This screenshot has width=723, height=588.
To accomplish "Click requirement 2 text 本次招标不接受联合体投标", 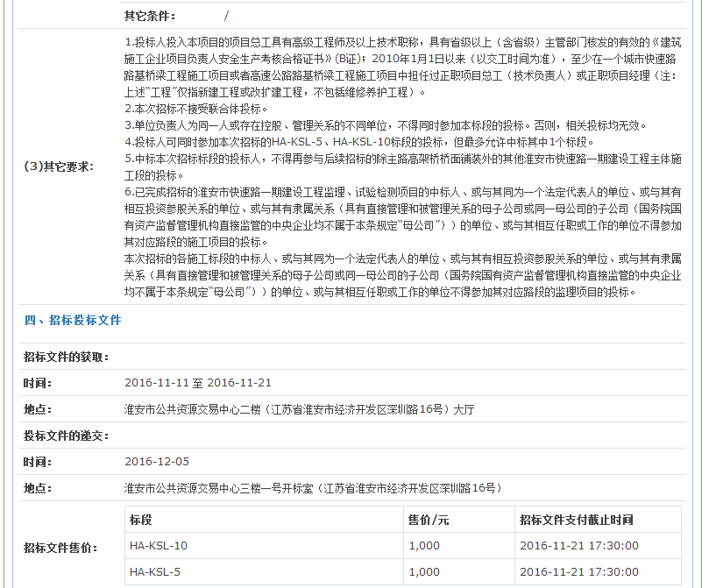I will tap(197, 109).
